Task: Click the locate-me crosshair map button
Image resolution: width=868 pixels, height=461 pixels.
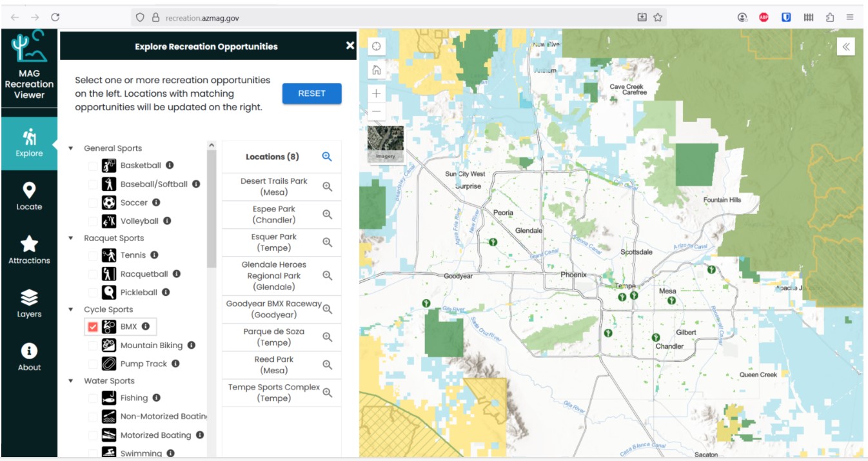Action: [377, 46]
